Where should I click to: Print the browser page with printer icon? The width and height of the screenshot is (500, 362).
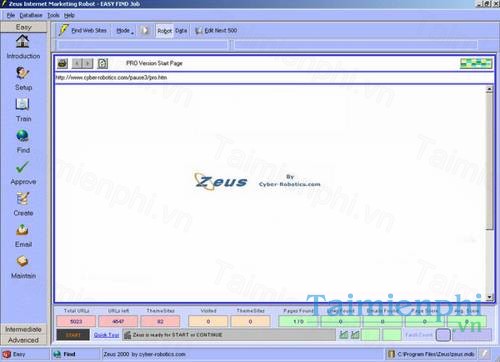click(x=62, y=63)
